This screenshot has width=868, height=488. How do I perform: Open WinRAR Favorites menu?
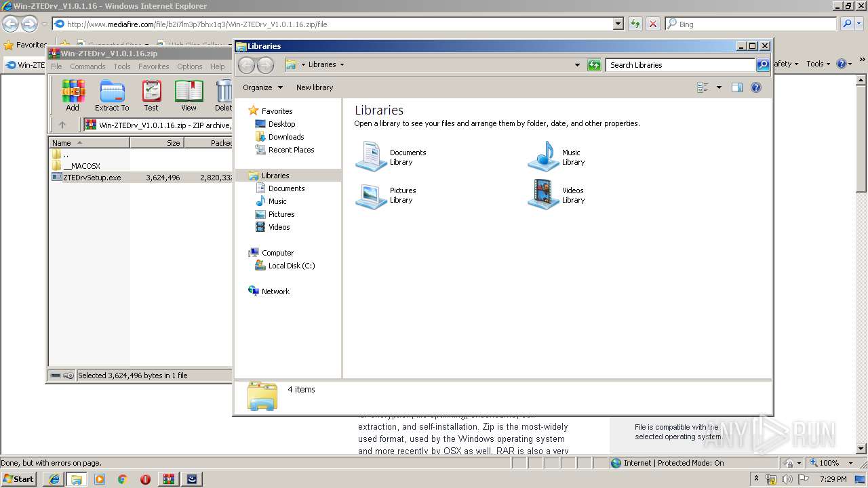(x=154, y=66)
